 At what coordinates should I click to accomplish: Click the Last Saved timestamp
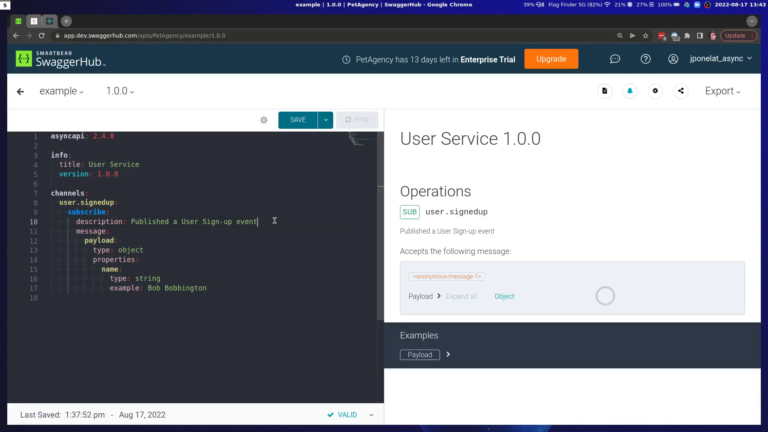[93, 415]
